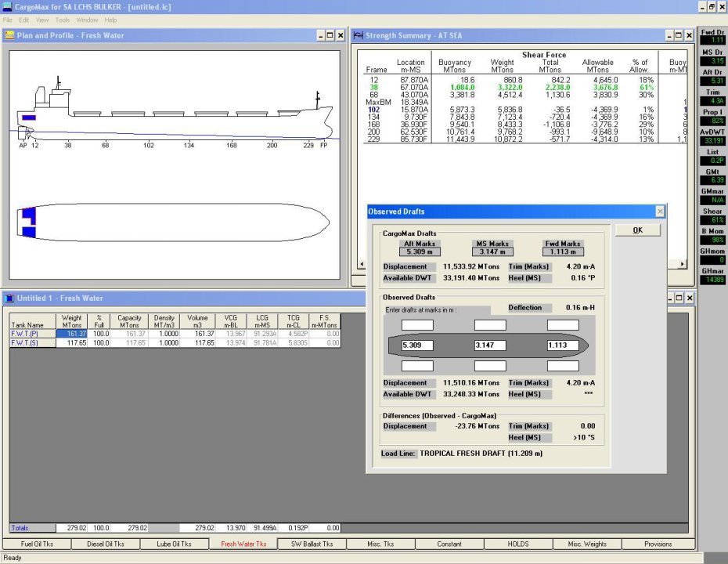
Task: Click F.W.T.(S) weight cell 117.65
Action: click(x=72, y=343)
